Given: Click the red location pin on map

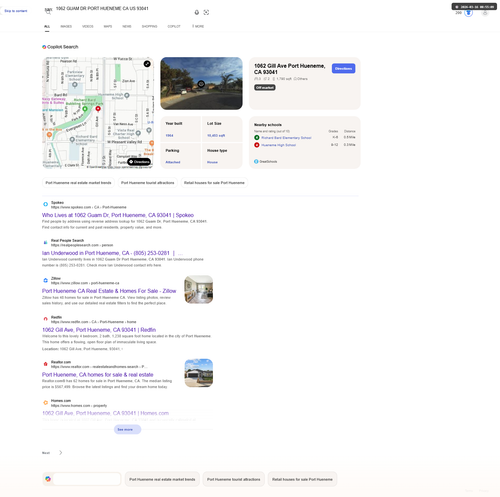Looking at the screenshot, I should [98, 109].
